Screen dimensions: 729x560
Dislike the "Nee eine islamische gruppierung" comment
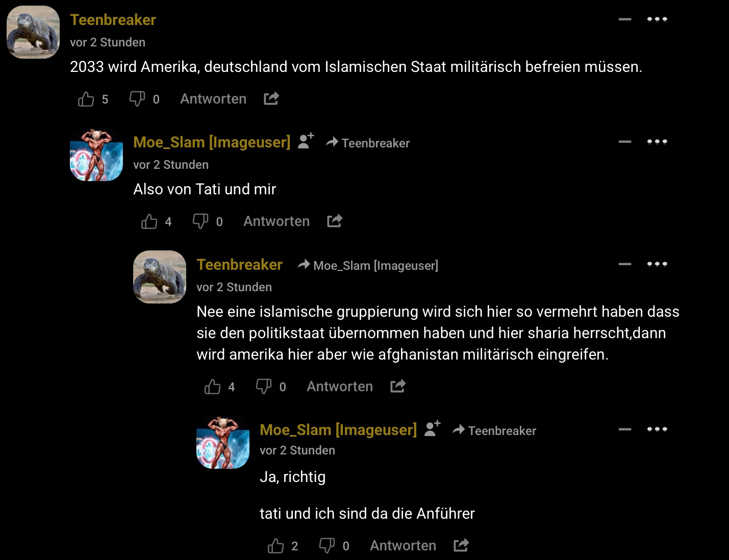(x=264, y=387)
